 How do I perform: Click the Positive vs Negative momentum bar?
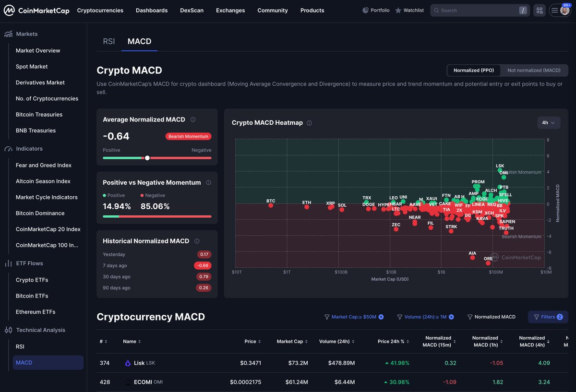pyautogui.click(x=157, y=216)
